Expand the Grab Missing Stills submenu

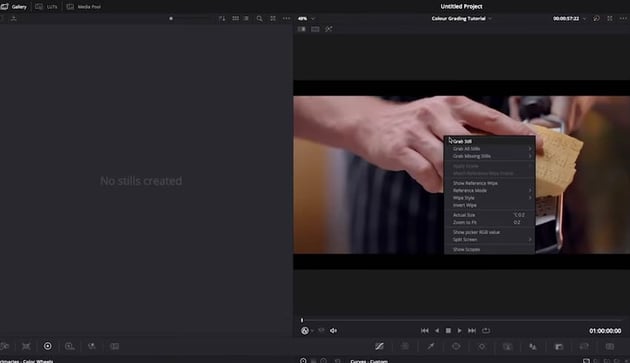pos(489,156)
